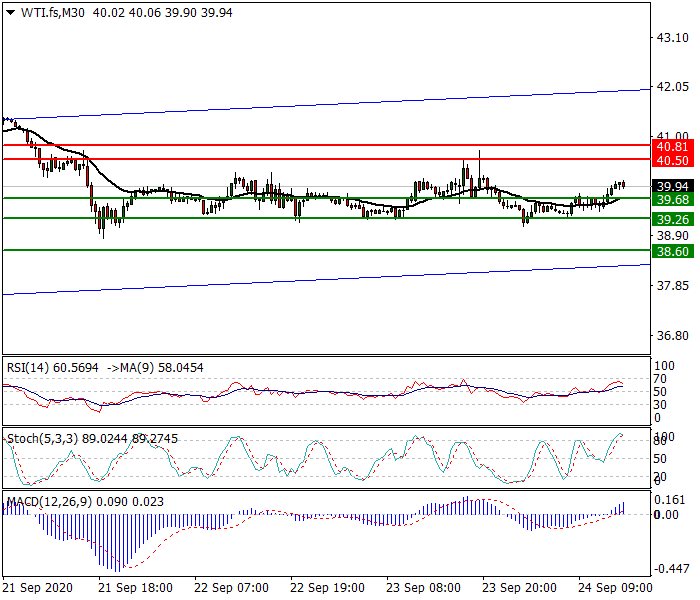This screenshot has height=600, width=700.
Task: Select the 0.161 MACD scale value
Action: pos(669,500)
